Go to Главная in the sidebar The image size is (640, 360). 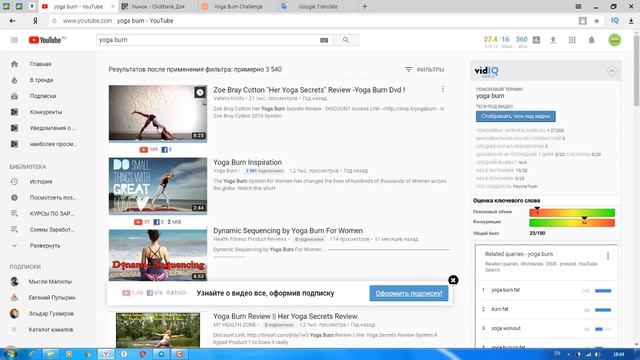point(41,64)
